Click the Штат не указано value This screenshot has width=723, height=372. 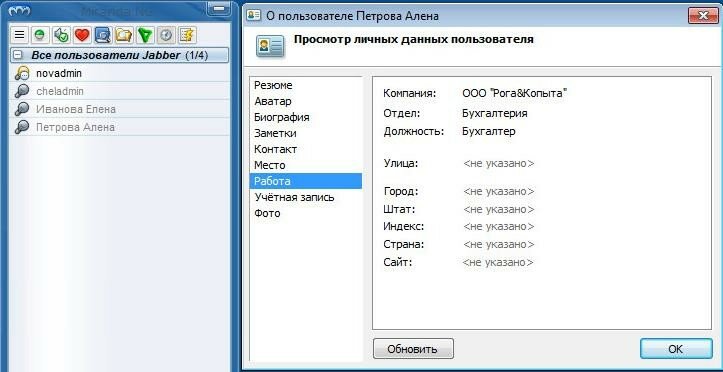[498, 210]
